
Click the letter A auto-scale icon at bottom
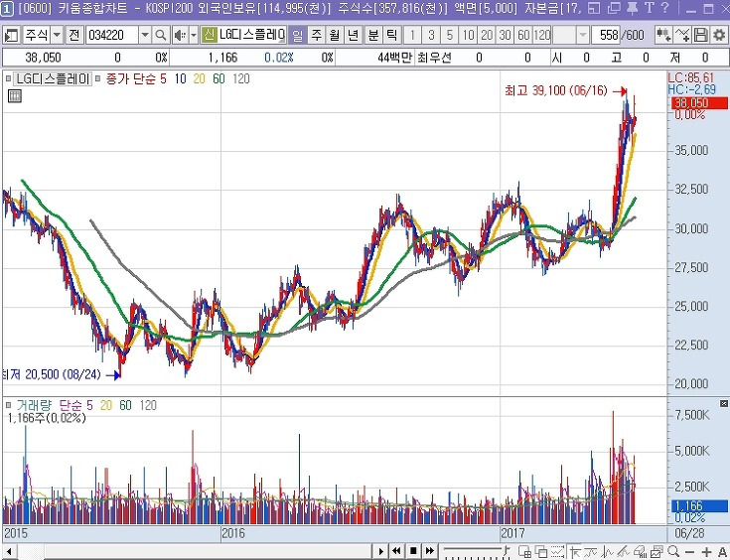coord(722,552)
